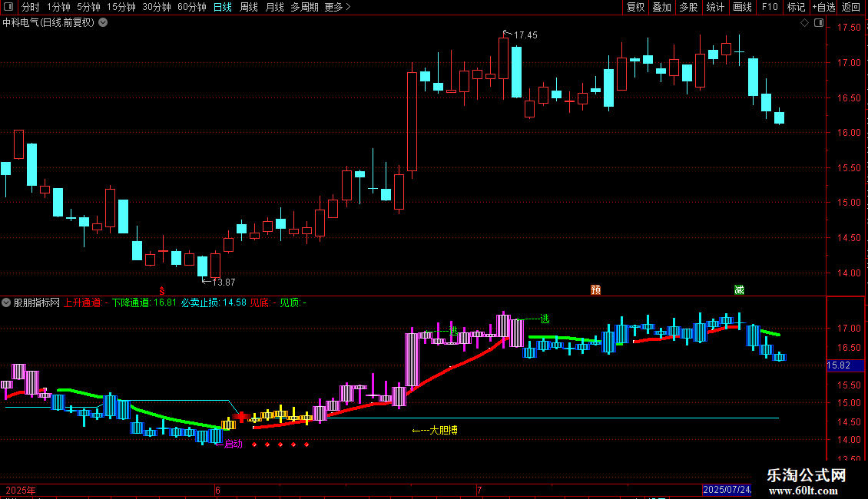
Task: Click the 见顶 indicator readout
Action: [293, 302]
